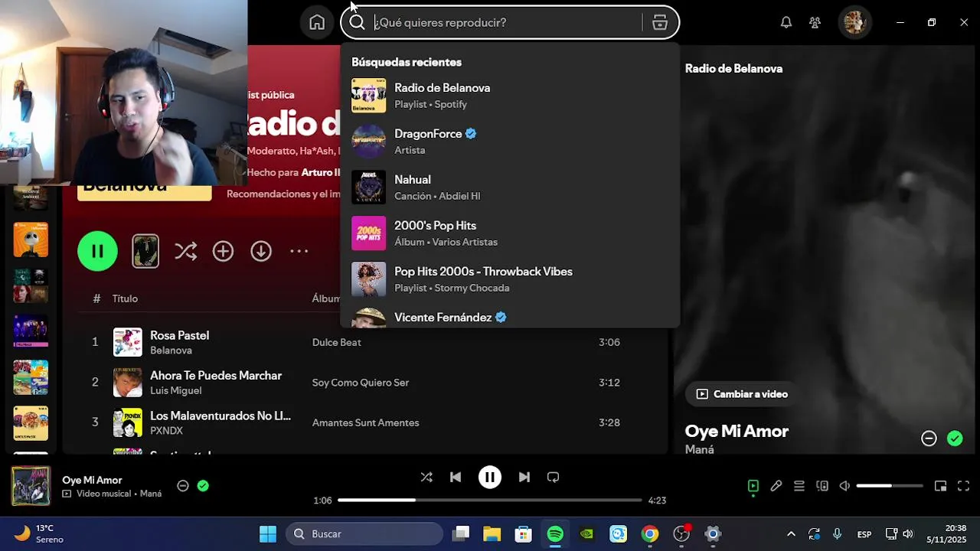Toggle playlist shuffle beside the green button
980x551 pixels.
tap(185, 251)
